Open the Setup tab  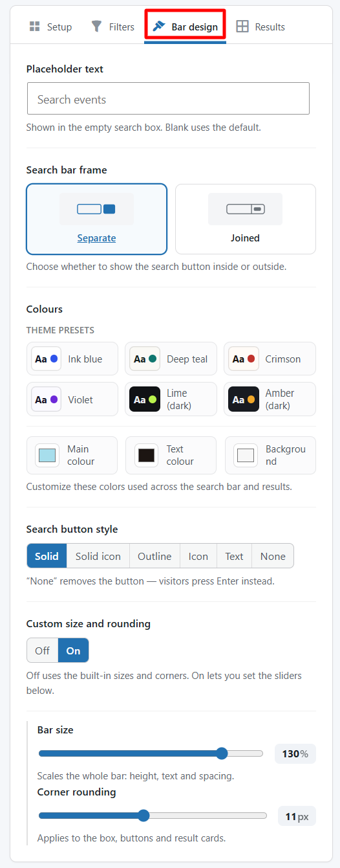(x=50, y=27)
